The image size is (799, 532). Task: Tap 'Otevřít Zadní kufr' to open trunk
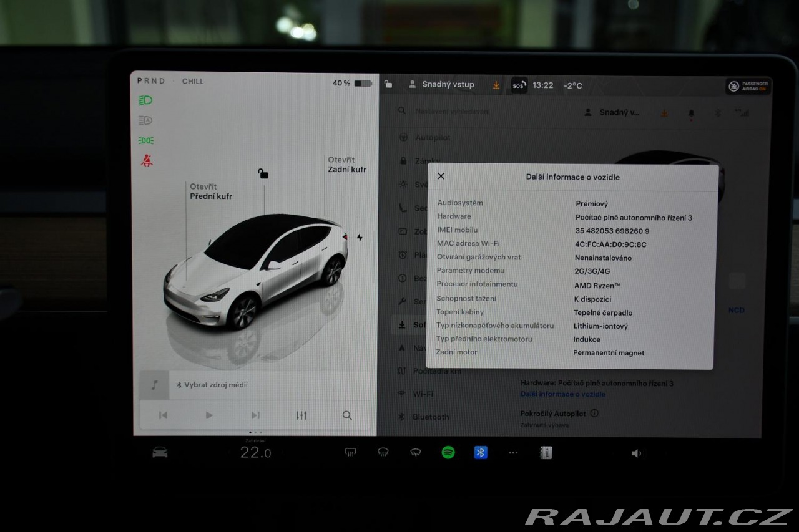[346, 165]
